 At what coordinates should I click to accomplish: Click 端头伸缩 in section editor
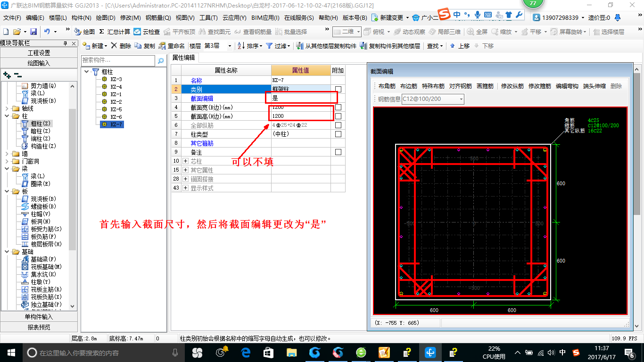pyautogui.click(x=594, y=86)
